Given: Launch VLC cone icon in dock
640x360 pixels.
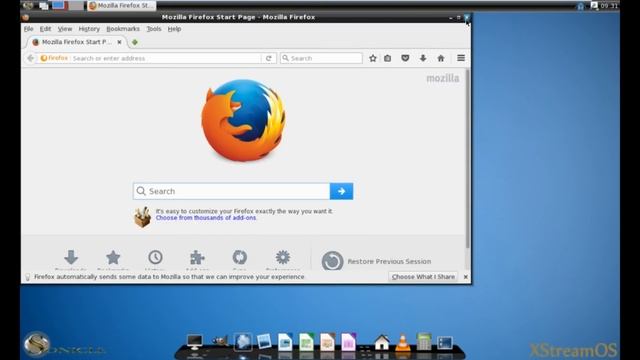Looking at the screenshot, I should pyautogui.click(x=402, y=342).
